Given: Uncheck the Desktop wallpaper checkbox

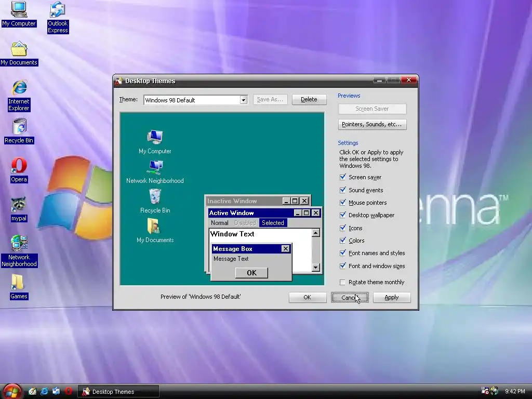Looking at the screenshot, I should pyautogui.click(x=343, y=215).
